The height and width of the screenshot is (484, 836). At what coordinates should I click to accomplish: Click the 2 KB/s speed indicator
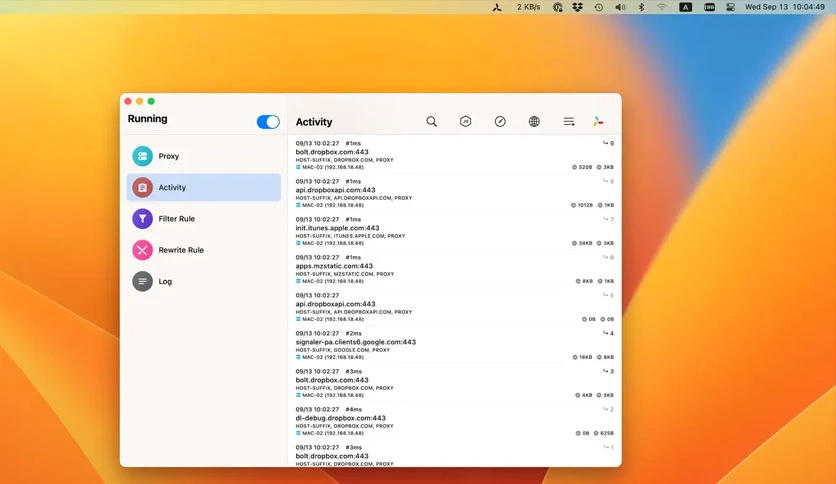[528, 7]
